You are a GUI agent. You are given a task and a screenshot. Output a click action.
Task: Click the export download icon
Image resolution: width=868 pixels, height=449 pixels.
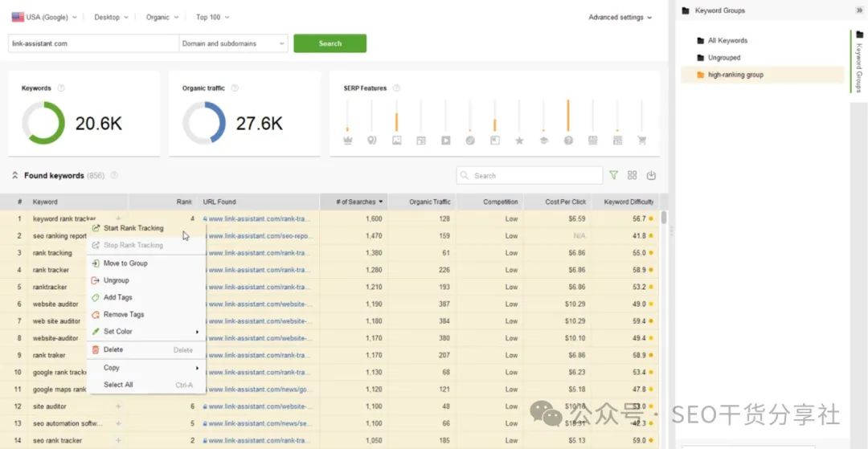[651, 175]
